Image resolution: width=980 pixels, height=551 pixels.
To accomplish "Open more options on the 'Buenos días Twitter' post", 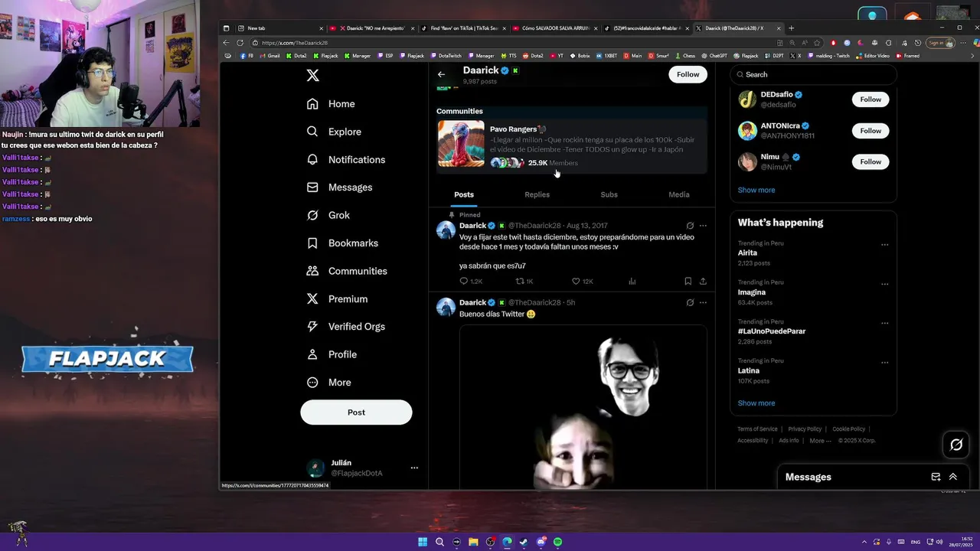I will 703,302.
